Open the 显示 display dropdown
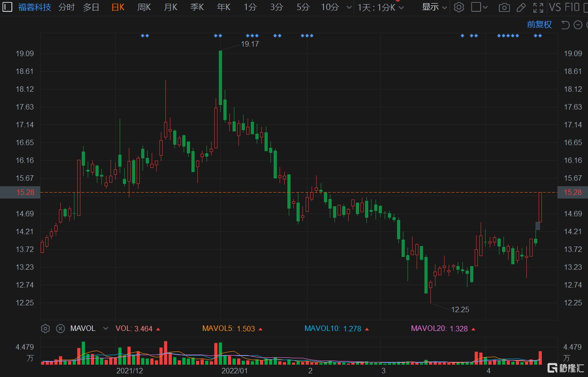Viewport: 588px width, 377px height. [434, 7]
